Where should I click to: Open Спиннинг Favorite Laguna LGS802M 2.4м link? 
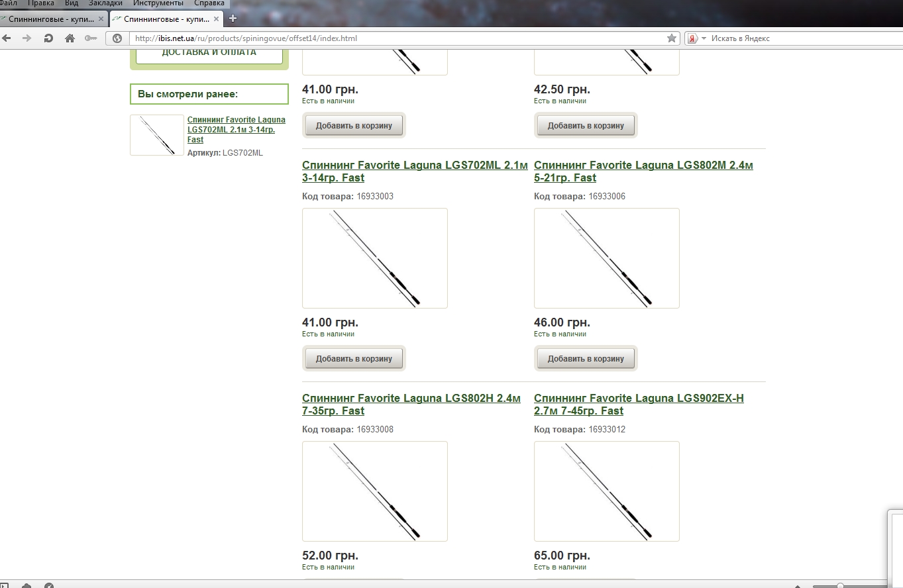click(x=643, y=171)
